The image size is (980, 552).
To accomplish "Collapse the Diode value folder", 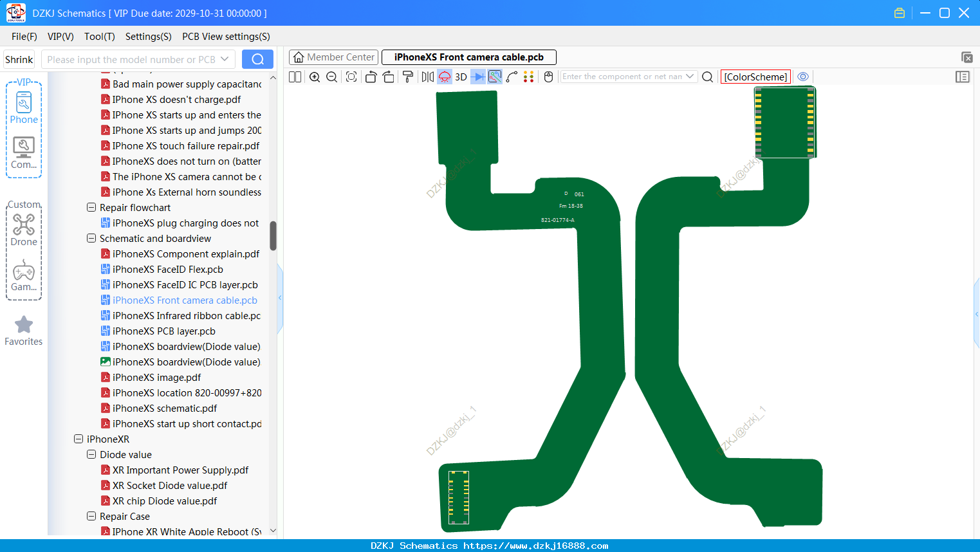I will pos(91,454).
